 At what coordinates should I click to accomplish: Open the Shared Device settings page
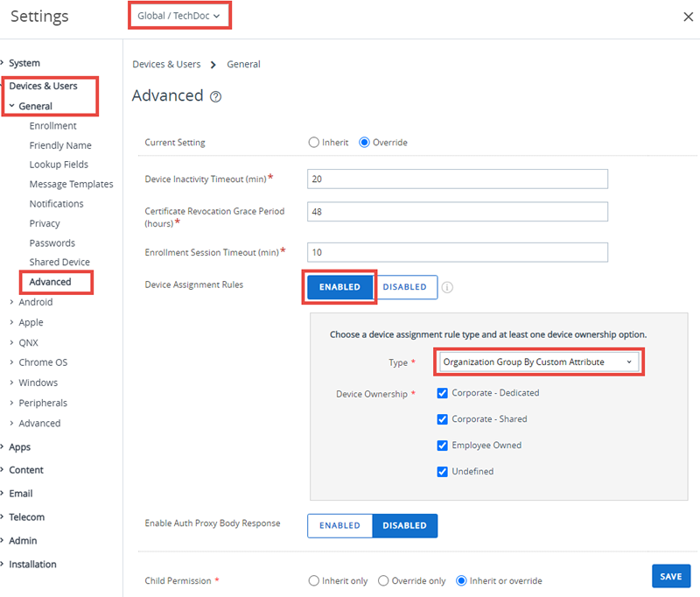coord(59,262)
